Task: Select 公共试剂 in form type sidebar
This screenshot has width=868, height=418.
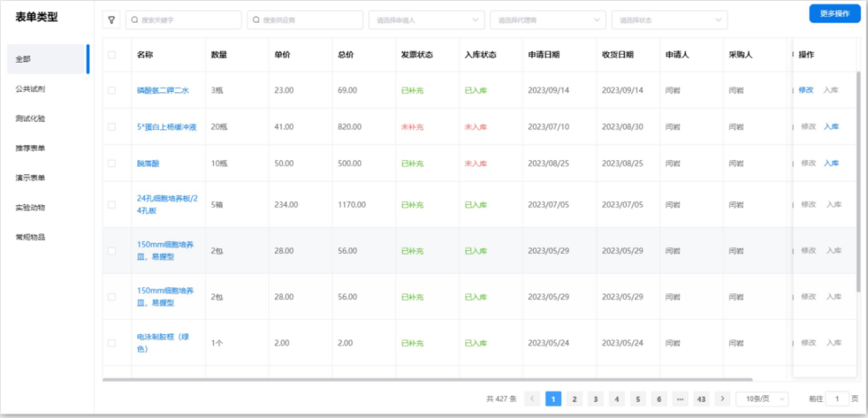Action: [31, 88]
